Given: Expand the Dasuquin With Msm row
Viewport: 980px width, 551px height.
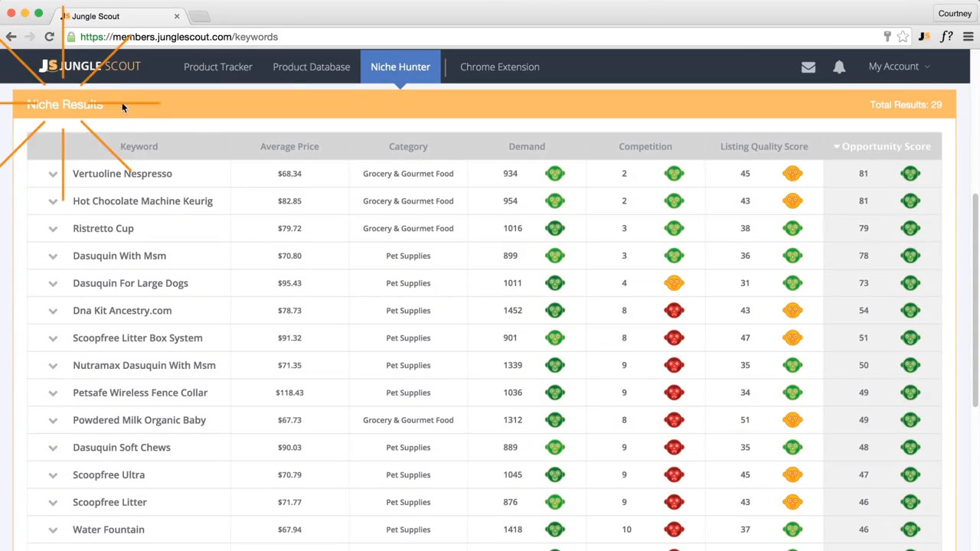Looking at the screenshot, I should pyautogui.click(x=53, y=256).
